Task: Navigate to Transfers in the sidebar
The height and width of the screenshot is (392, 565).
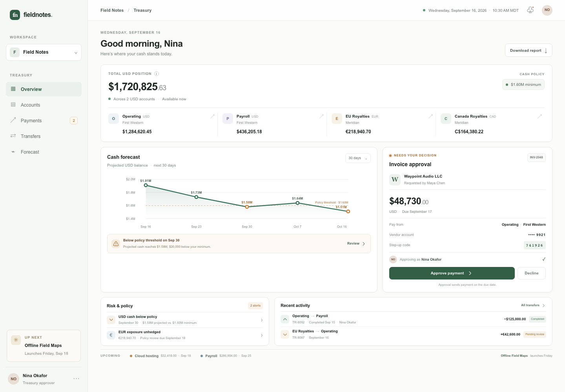Action: (x=44, y=136)
